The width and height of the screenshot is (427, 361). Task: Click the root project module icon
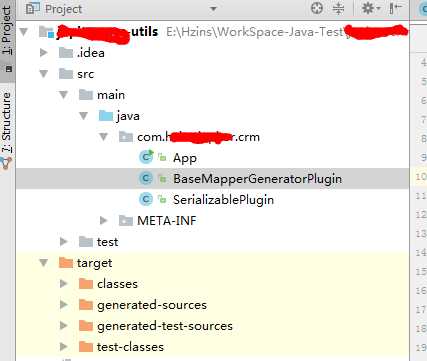tap(46, 32)
